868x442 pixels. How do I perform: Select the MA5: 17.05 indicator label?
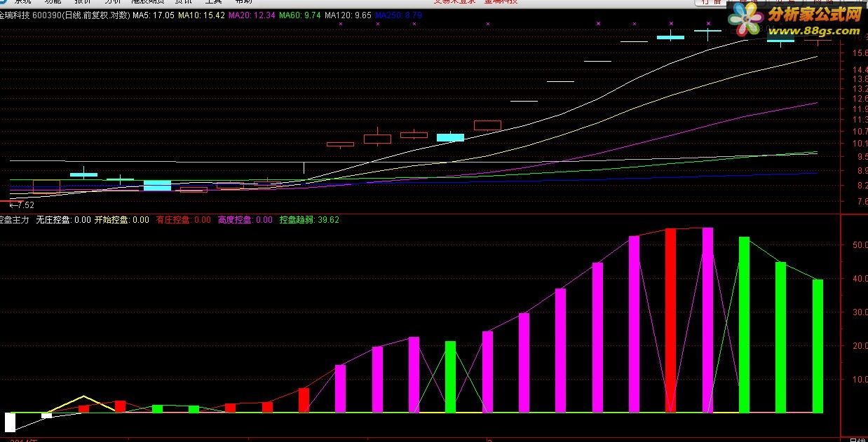pyautogui.click(x=153, y=15)
